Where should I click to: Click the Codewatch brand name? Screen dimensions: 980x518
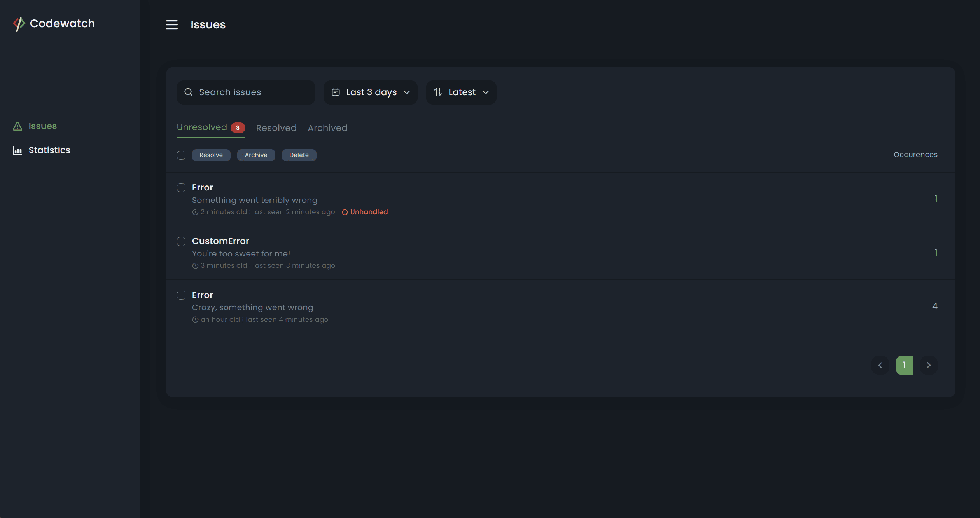pyautogui.click(x=62, y=24)
